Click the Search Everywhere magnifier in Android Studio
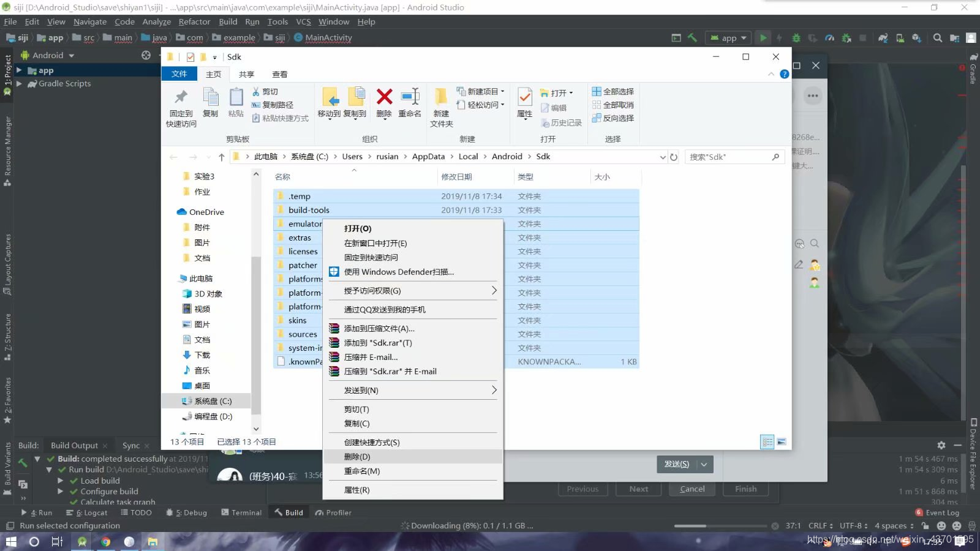The width and height of the screenshot is (980, 551). 937,38
